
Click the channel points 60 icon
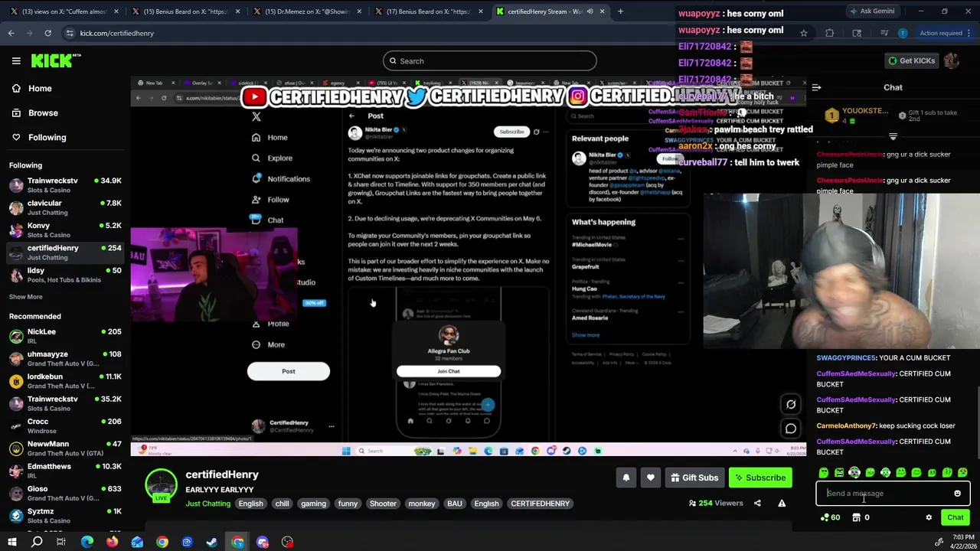tap(830, 517)
